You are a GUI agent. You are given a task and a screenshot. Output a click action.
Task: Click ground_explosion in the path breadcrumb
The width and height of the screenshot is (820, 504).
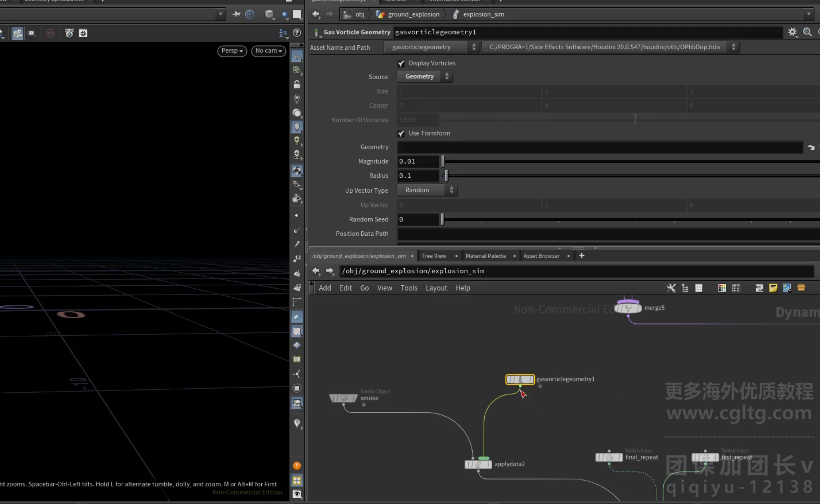tap(413, 14)
